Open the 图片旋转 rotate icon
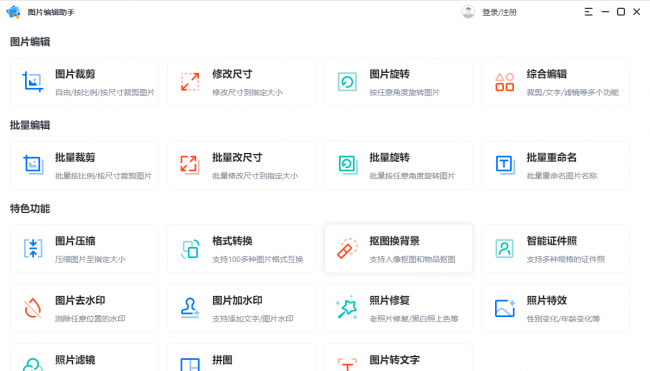Viewport: 650px width, 371px height. (x=347, y=82)
